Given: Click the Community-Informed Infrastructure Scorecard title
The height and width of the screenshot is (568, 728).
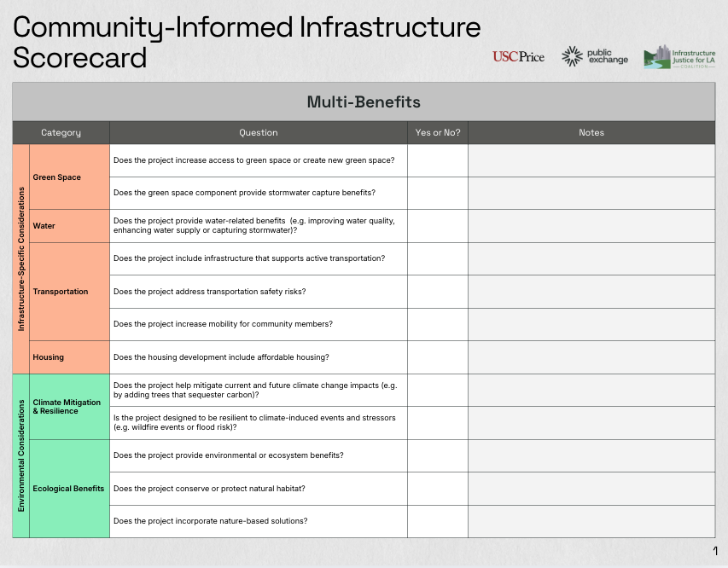Looking at the screenshot, I should pyautogui.click(x=247, y=43).
